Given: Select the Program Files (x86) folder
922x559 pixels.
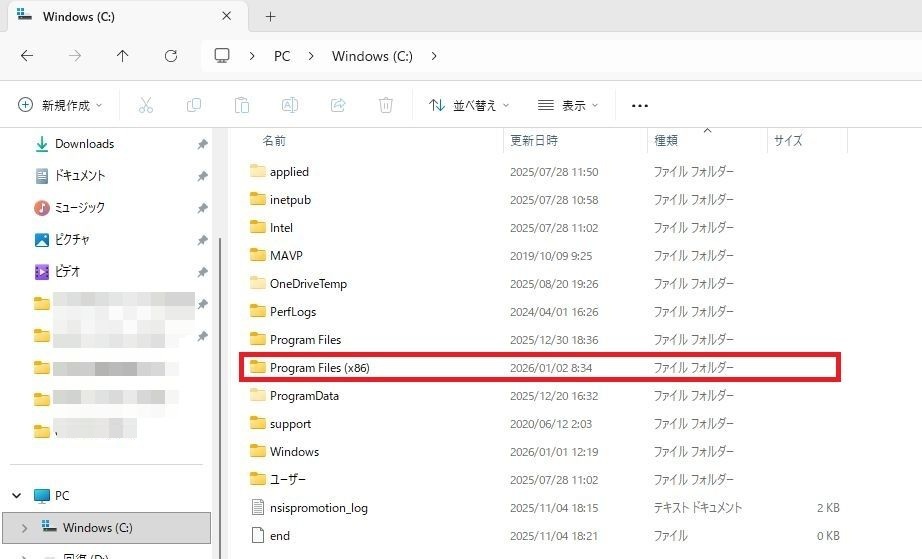Looking at the screenshot, I should click(319, 368).
